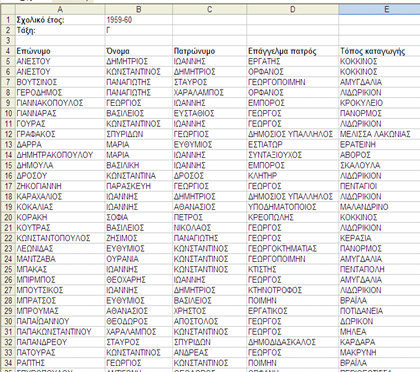Click name cell 'ΘΕΟΧΑΡΗΣ'
Image resolution: width=420 pixels, height=372 pixels.
(x=139, y=280)
